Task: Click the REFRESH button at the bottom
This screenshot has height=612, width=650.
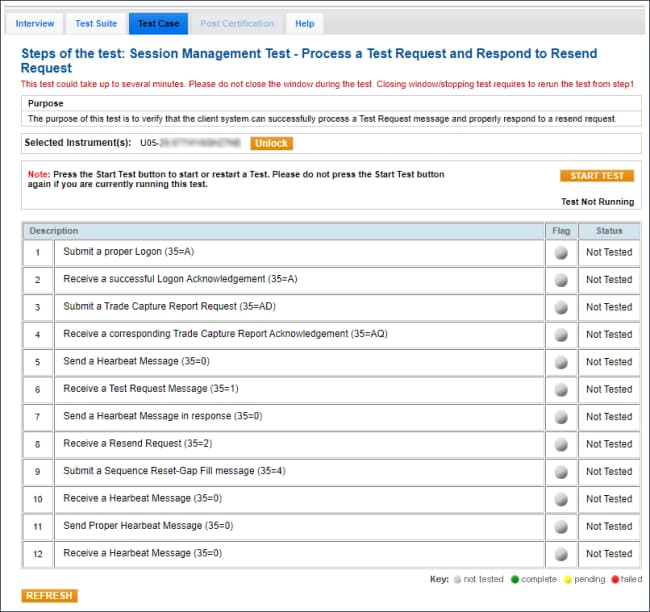Action: [49, 596]
